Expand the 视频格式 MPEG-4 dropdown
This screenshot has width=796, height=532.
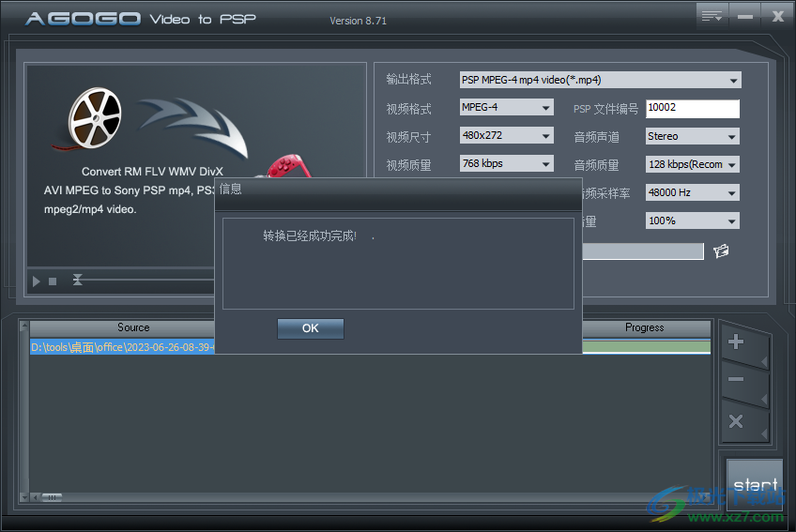tap(506, 108)
